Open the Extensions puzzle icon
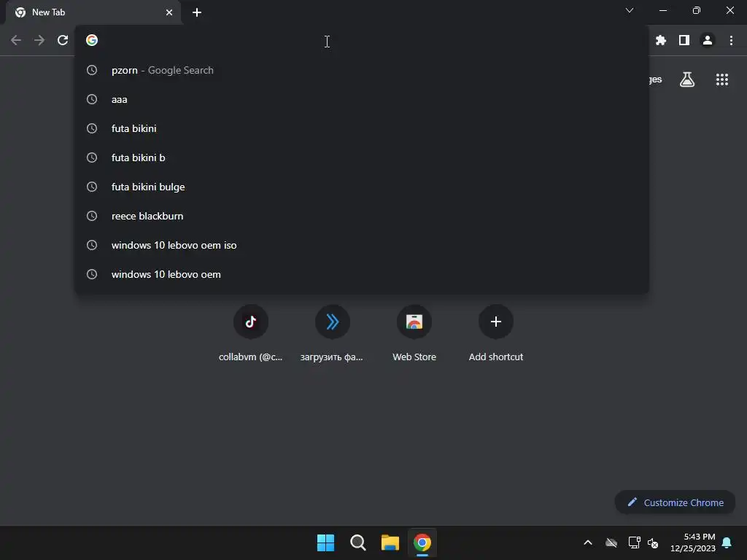The height and width of the screenshot is (560, 747). coord(660,41)
